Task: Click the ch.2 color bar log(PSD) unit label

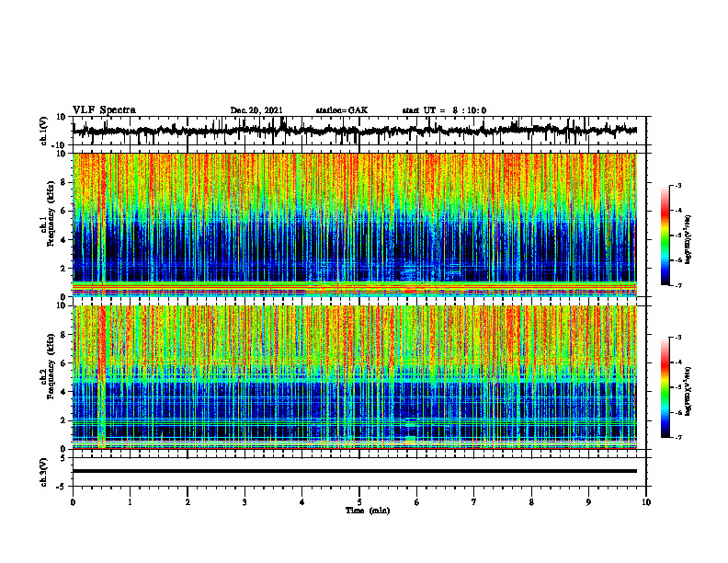Action: [688, 391]
